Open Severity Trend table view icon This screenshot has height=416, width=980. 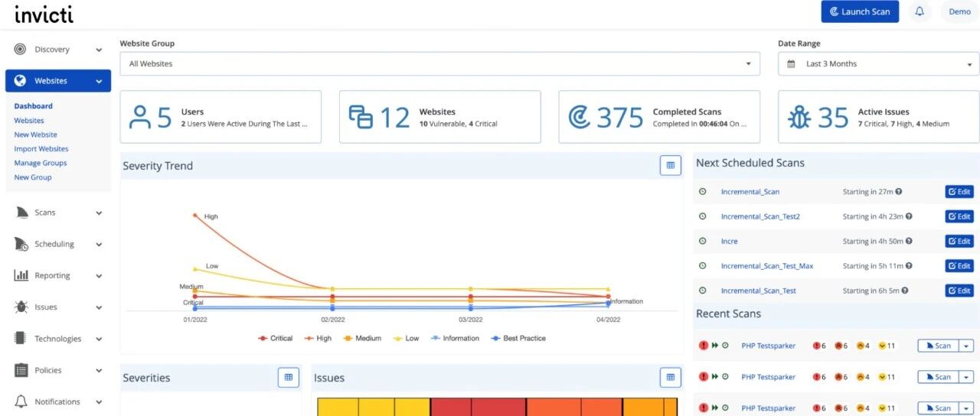coord(671,165)
